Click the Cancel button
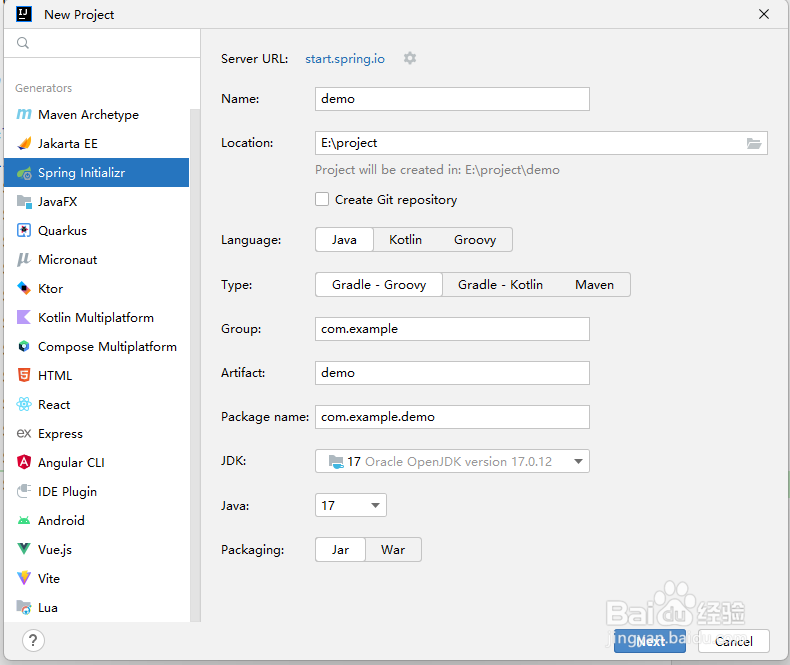 point(733,641)
